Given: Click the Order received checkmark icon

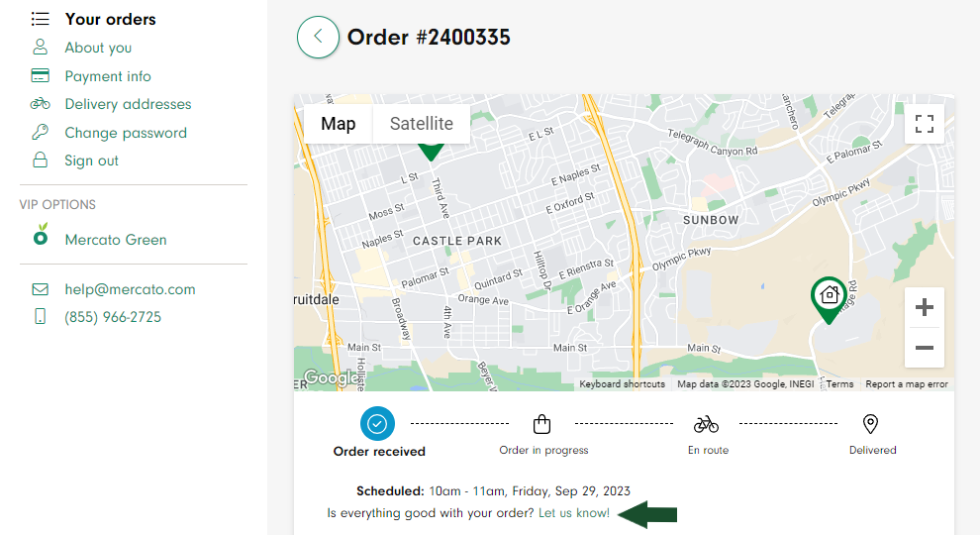Looking at the screenshot, I should click(377, 424).
